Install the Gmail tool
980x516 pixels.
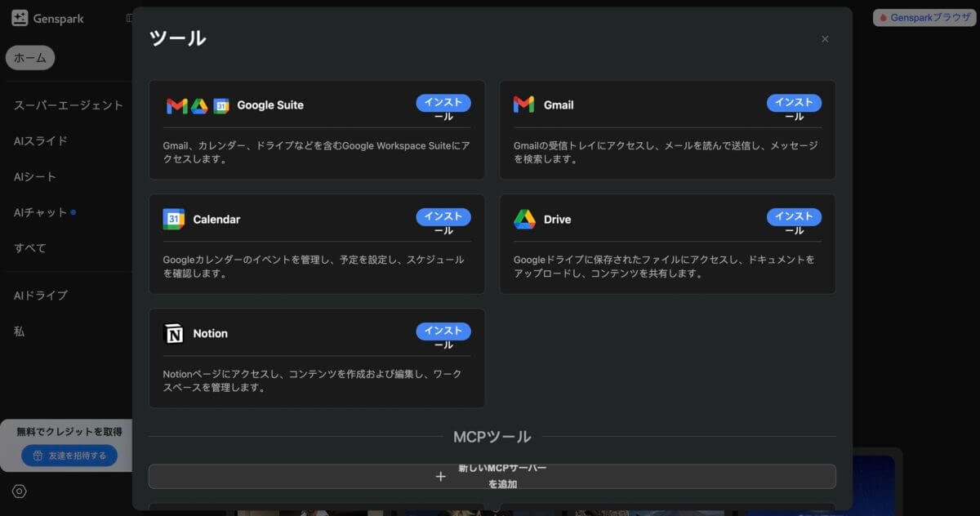tap(794, 103)
